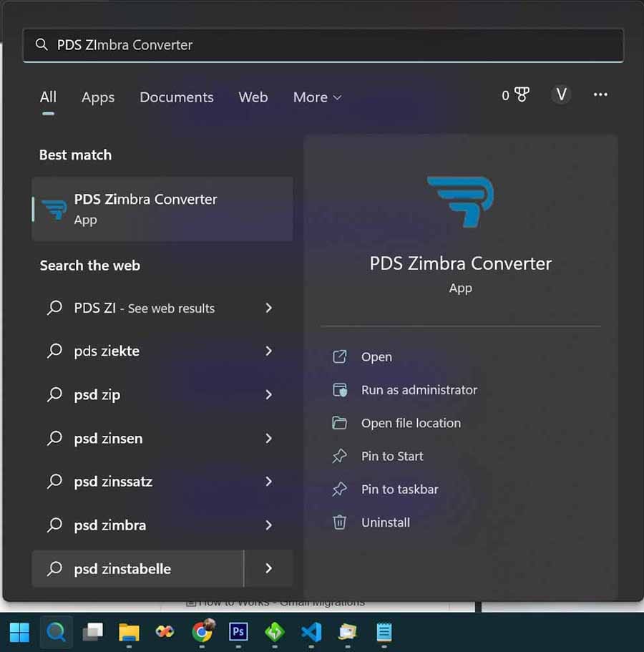Switch to the Documents tab
This screenshot has height=652, width=644.
(176, 97)
